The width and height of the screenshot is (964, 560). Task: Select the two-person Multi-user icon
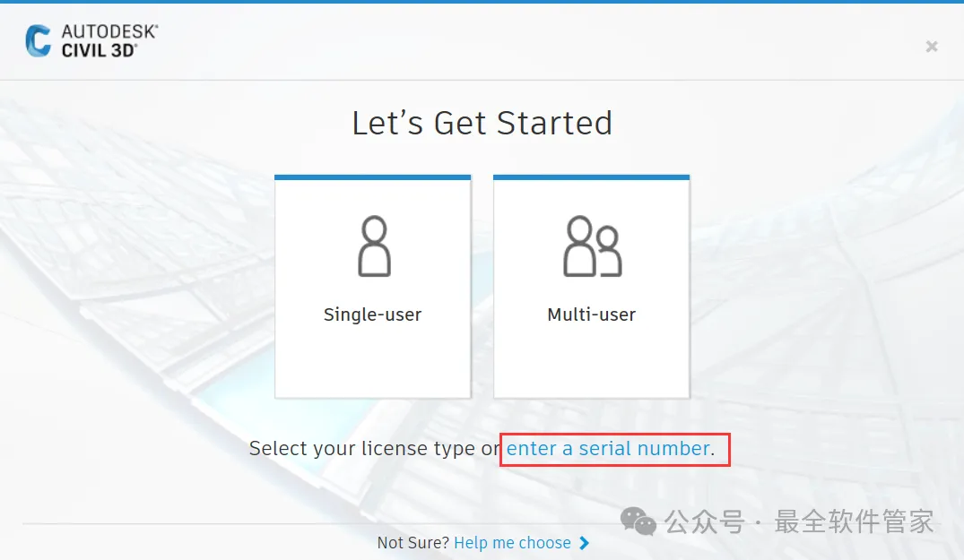593,246
